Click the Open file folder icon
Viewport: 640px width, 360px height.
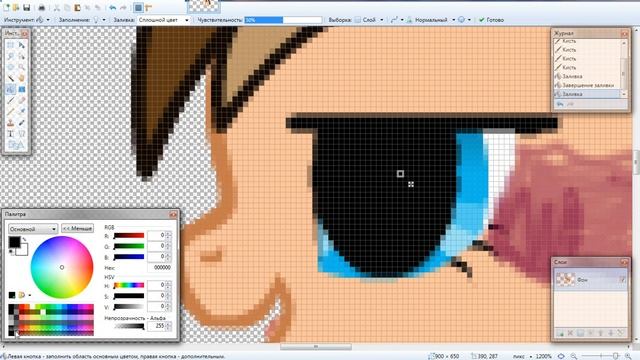click(16, 7)
